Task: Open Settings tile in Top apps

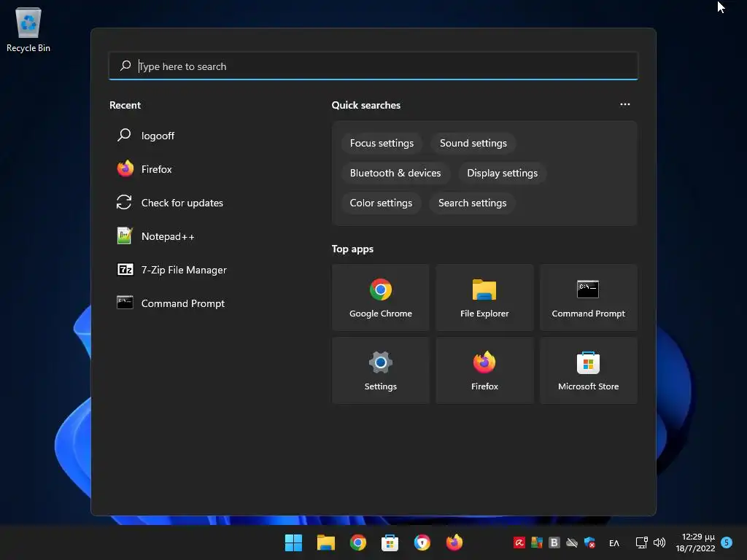Action: click(x=381, y=370)
